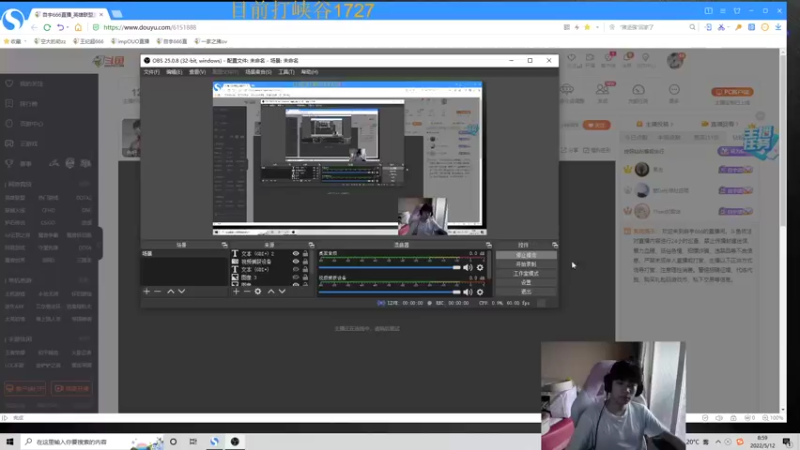Image resolution: width=800 pixels, height=450 pixels.
Task: Open the Windows Start menu
Action: [10, 442]
